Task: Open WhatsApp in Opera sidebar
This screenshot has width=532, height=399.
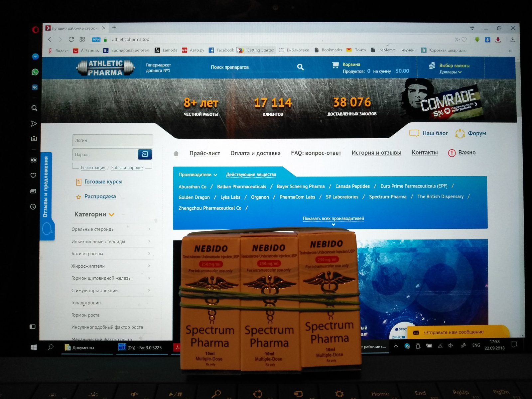Action: (35, 72)
